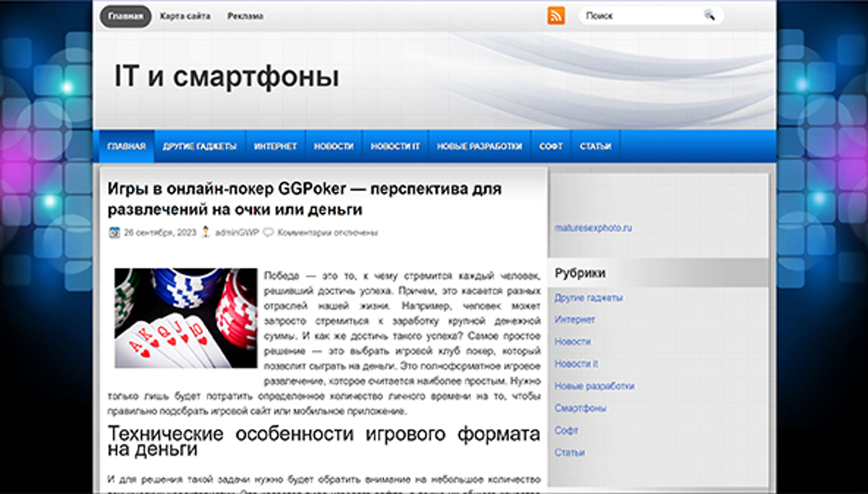Open Карта сайта link
Viewport: 868px width, 494px height.
(x=185, y=16)
